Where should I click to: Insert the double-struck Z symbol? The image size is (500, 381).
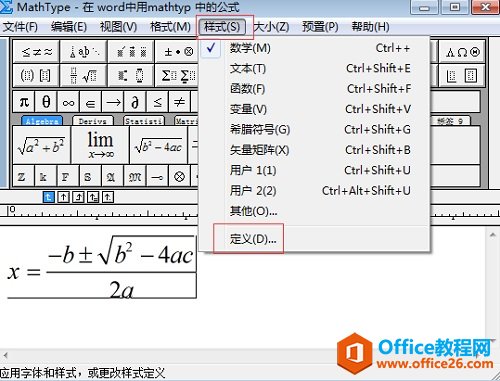24,176
